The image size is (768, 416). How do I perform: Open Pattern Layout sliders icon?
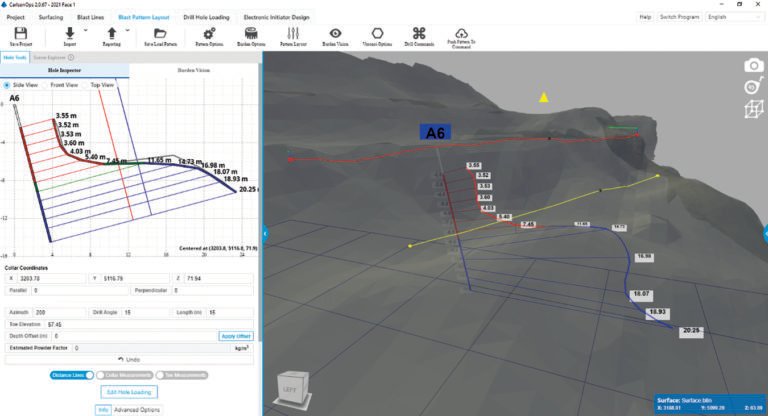(293, 33)
